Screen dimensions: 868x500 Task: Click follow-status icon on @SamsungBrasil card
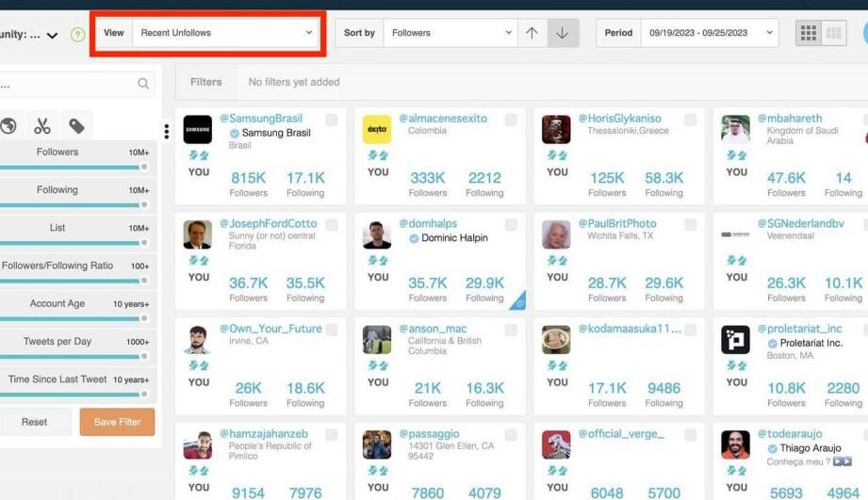click(199, 155)
